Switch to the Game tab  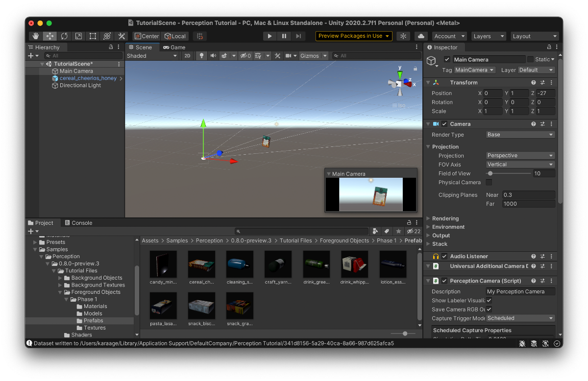tap(174, 48)
